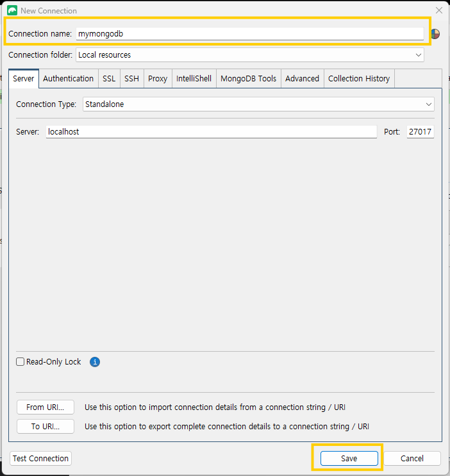Open the Authentication tab
450x476 pixels.
[69, 79]
